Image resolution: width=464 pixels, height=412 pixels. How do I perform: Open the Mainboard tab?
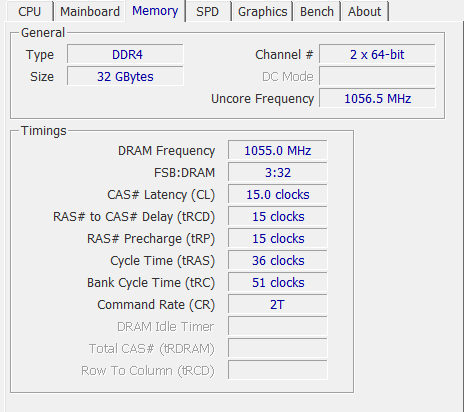click(90, 12)
